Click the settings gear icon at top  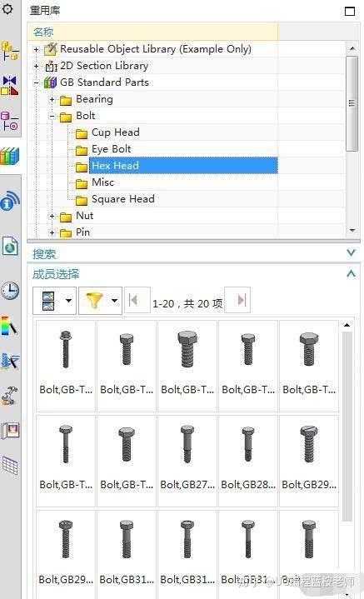tap(7, 7)
